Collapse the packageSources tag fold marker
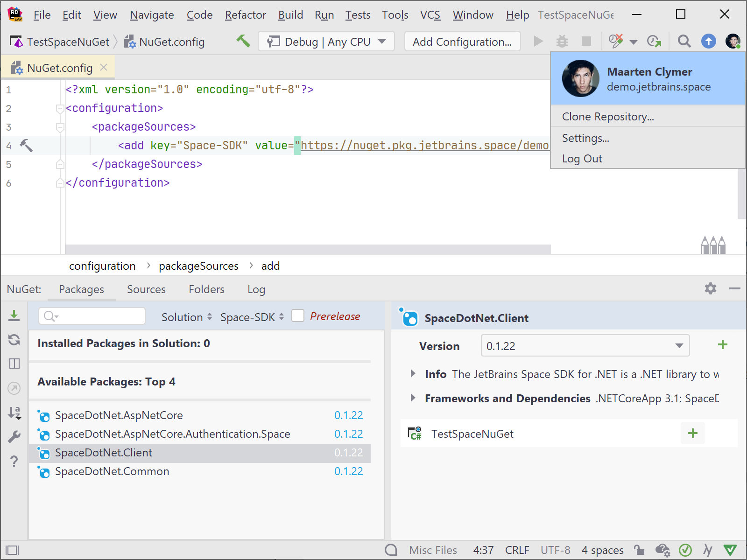This screenshot has height=560, width=747. [x=60, y=127]
